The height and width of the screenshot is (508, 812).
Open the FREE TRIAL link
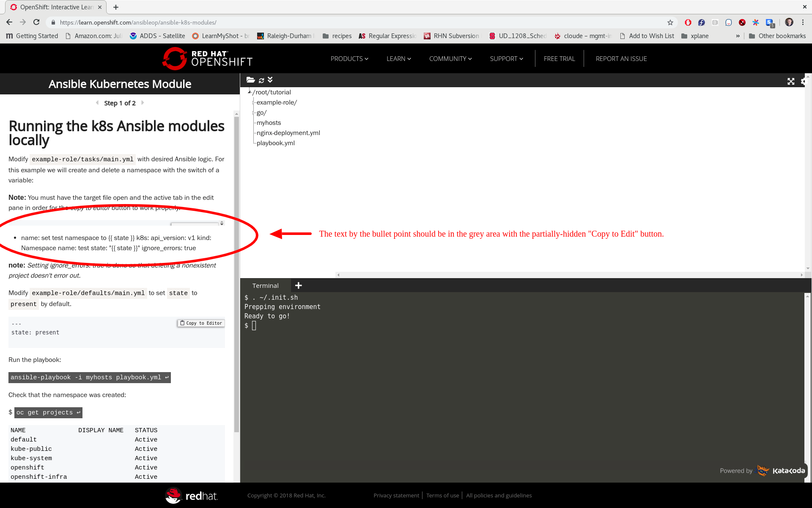point(559,58)
